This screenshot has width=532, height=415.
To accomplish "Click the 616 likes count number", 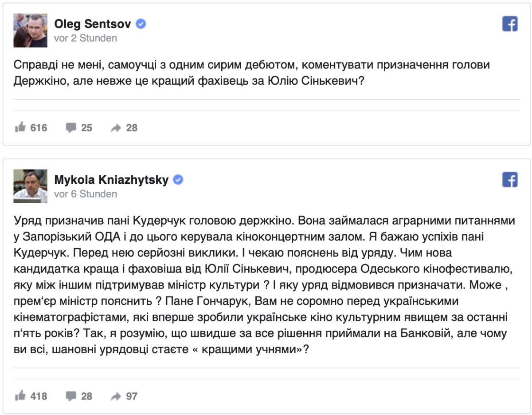I will click(39, 128).
